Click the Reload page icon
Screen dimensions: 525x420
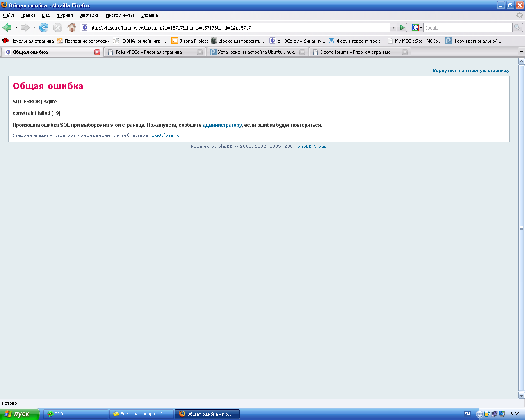[44, 27]
